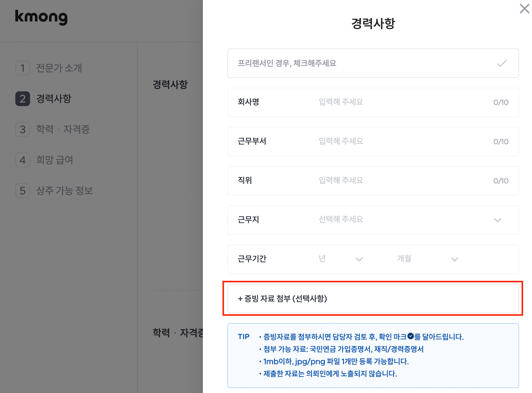The height and width of the screenshot is (393, 532).
Task: Click the step 2 number badge
Action: click(x=23, y=99)
